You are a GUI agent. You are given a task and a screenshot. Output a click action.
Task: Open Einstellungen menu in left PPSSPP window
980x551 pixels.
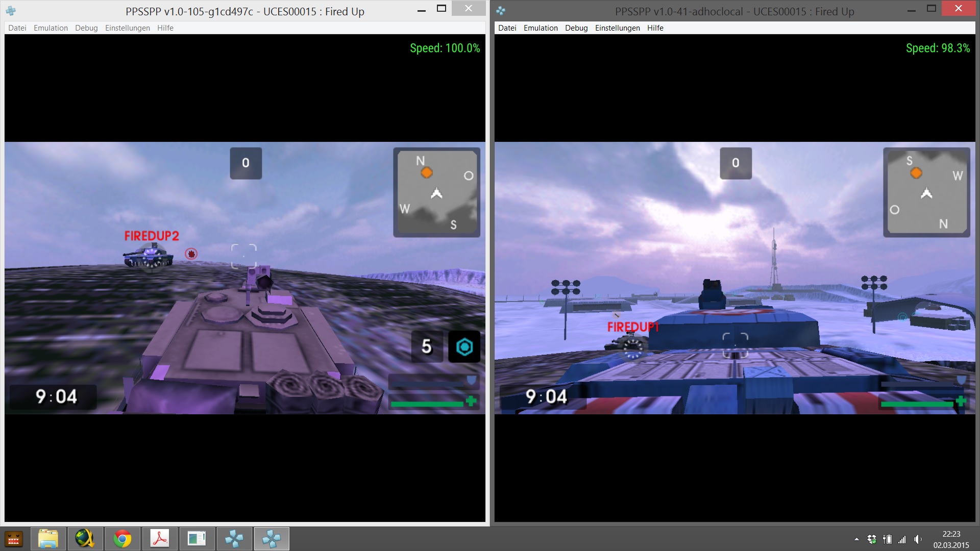[x=128, y=28]
